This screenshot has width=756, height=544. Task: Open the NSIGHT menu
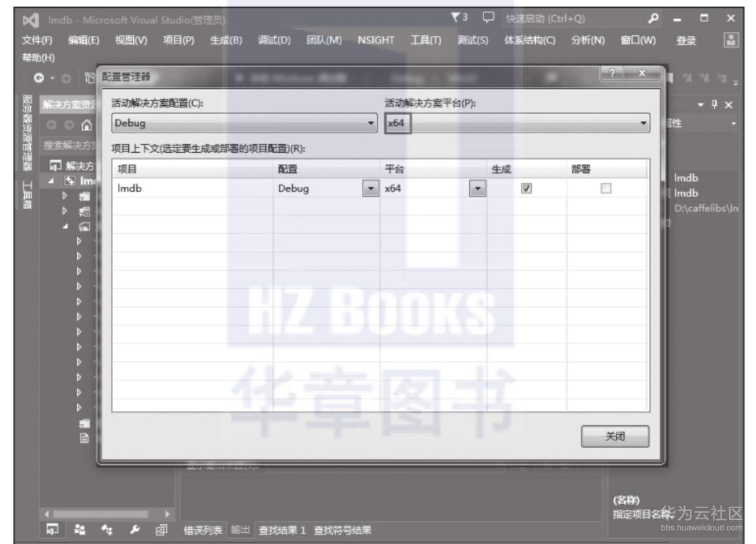pyautogui.click(x=376, y=40)
